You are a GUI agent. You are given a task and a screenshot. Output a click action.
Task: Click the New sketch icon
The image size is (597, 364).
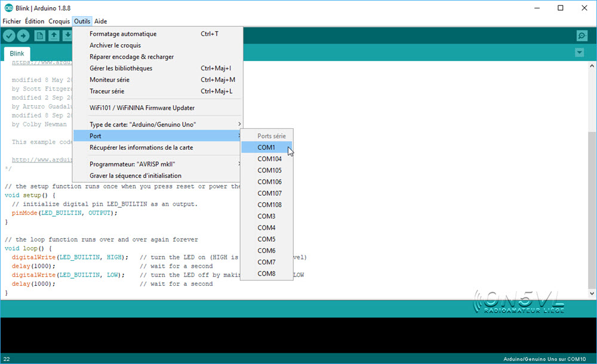(x=39, y=36)
